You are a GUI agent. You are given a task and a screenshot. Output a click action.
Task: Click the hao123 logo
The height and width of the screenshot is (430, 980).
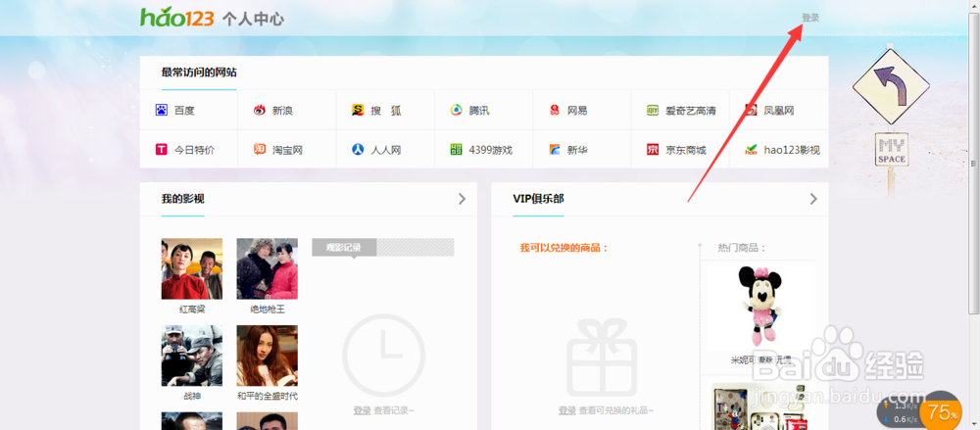[177, 17]
